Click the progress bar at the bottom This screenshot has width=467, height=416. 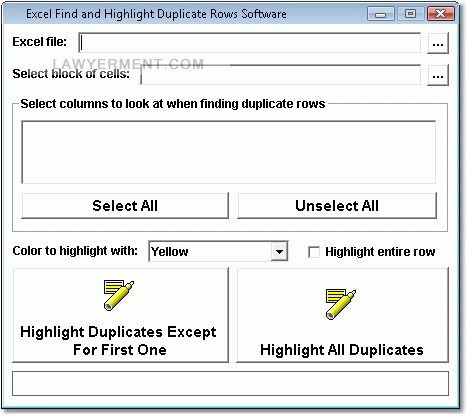tap(230, 384)
